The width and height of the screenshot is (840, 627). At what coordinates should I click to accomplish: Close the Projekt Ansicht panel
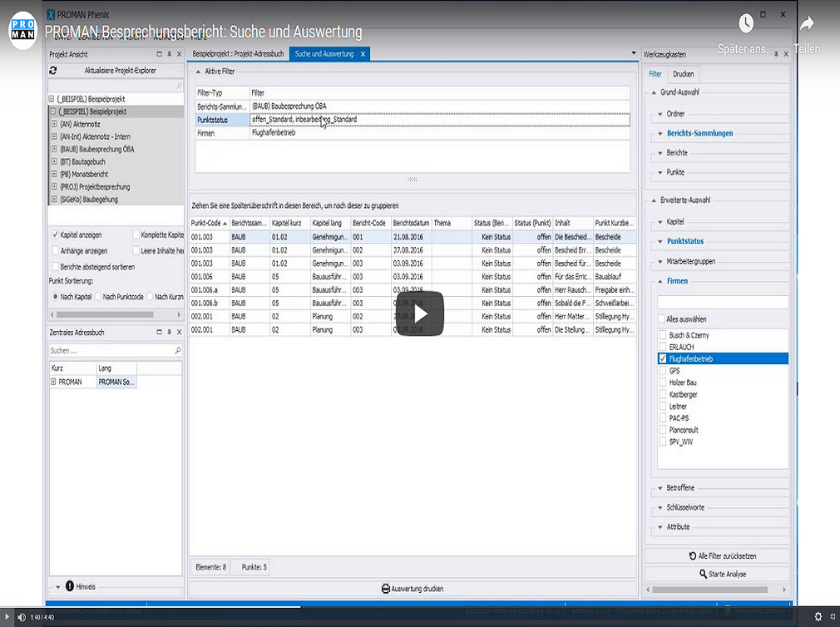point(180,54)
